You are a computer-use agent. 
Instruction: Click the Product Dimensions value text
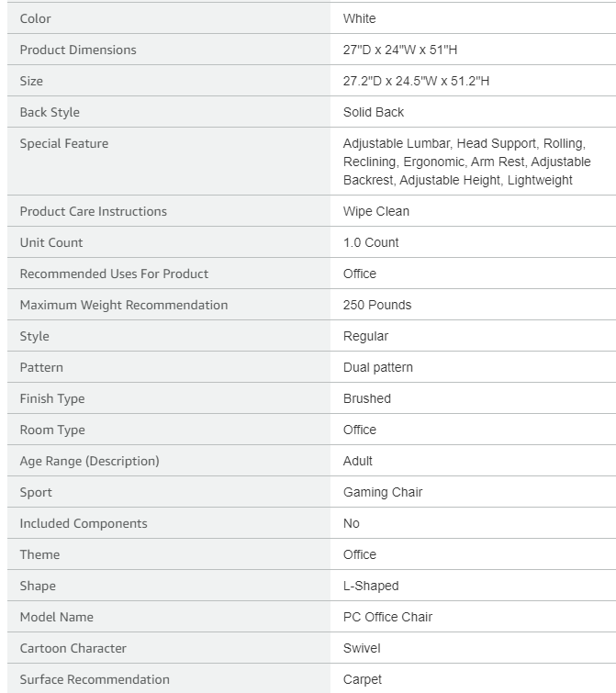[x=400, y=50]
